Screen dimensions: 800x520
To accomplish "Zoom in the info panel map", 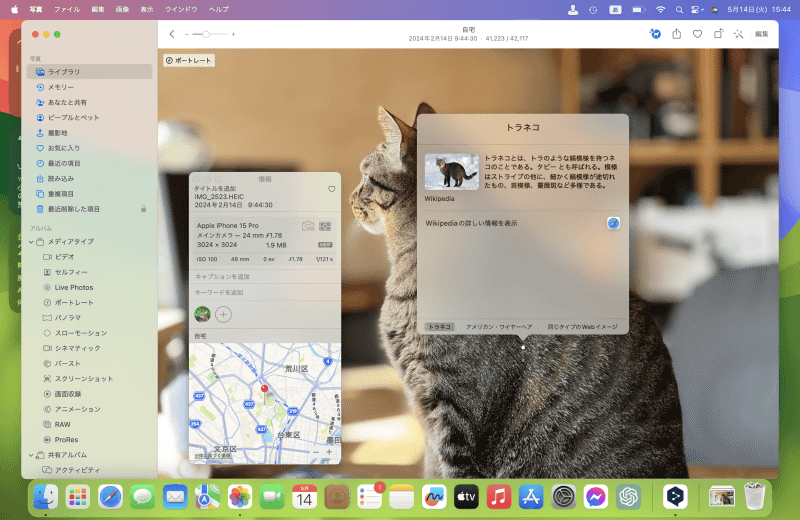I will [x=329, y=452].
